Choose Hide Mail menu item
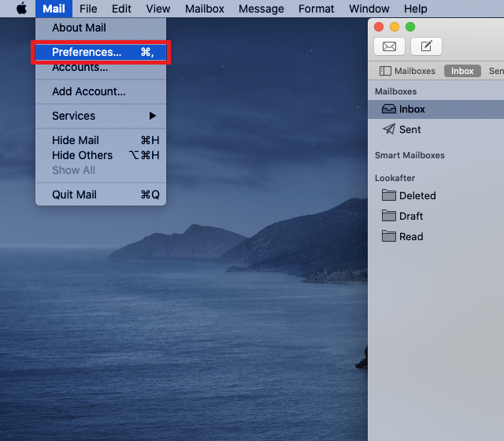The height and width of the screenshot is (441, 504). [101, 140]
